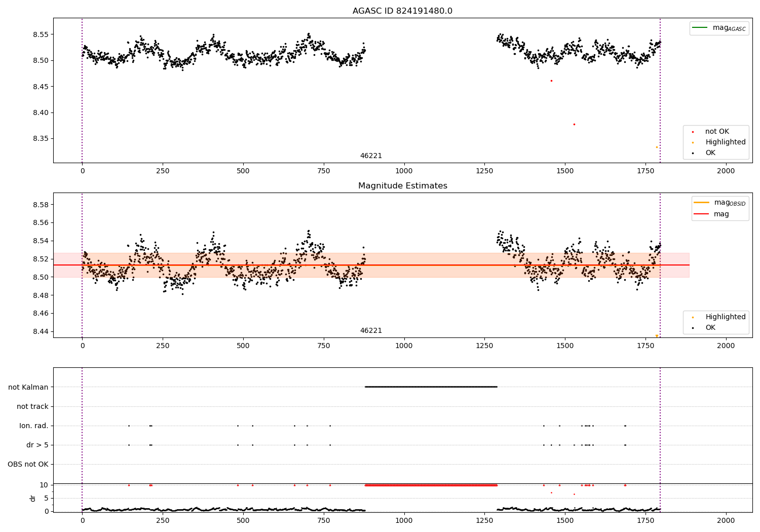Click the 500 x-tick under the Magnitude Estimates plot

pyautogui.click(x=243, y=346)
